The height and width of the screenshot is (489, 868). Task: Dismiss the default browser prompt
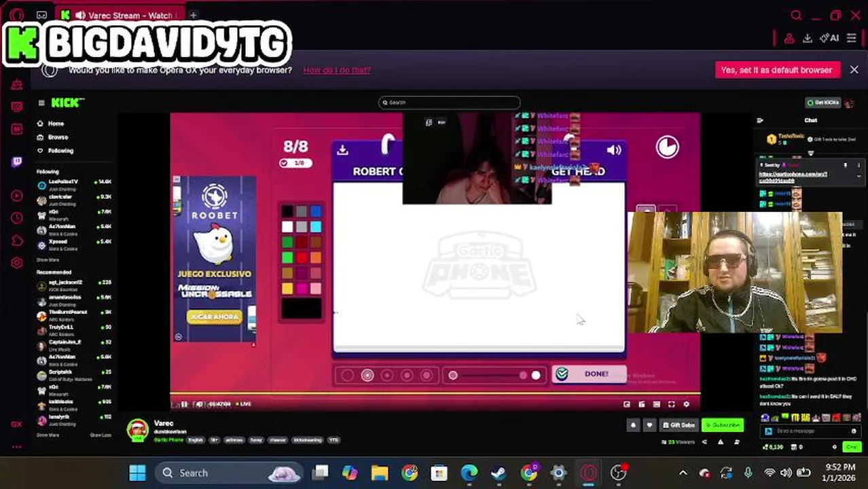coord(854,70)
